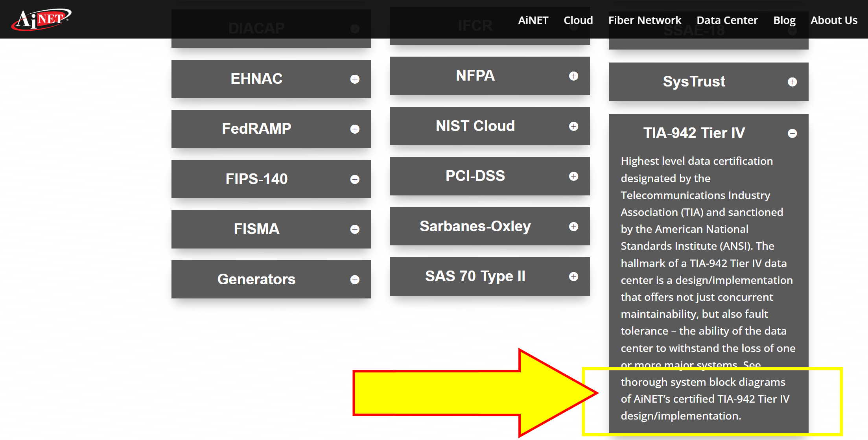Expand the FedRAMP accordion title
This screenshot has height=440, width=868.
tap(256, 129)
